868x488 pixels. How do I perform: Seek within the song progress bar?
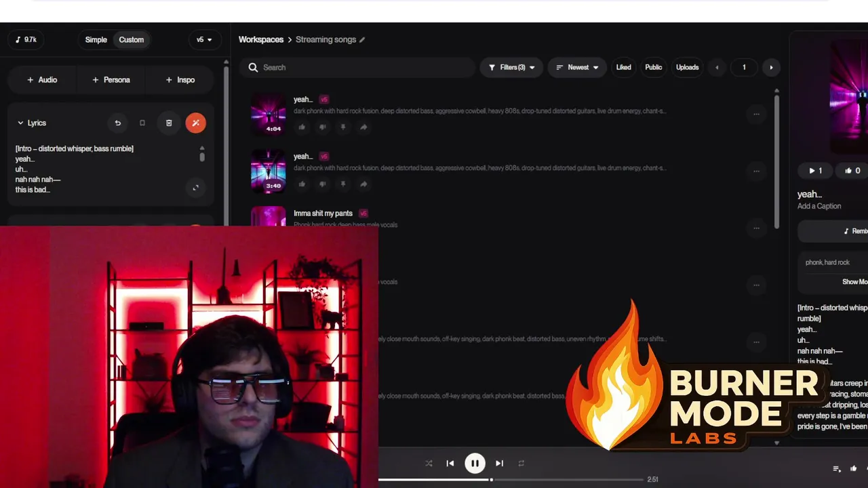pos(510,479)
